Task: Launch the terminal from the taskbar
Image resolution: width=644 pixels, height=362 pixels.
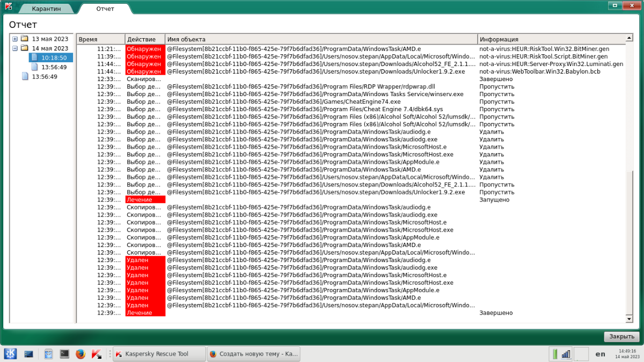Action: click(64, 354)
